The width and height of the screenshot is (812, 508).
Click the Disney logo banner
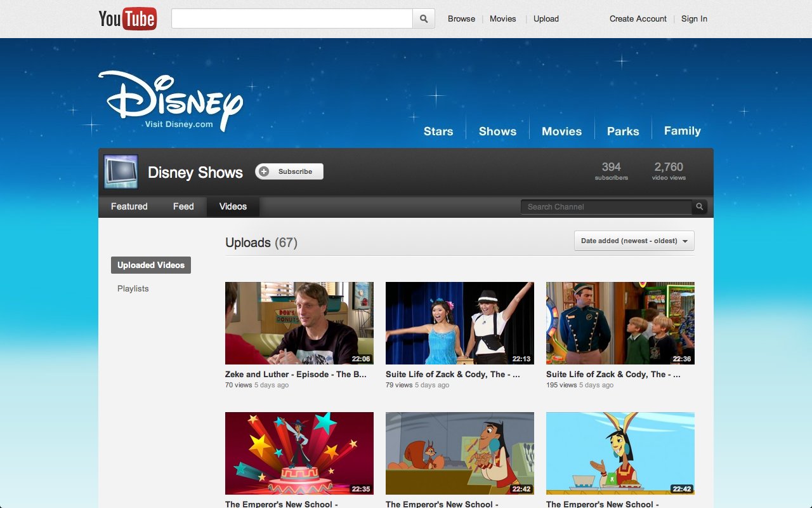pos(171,100)
